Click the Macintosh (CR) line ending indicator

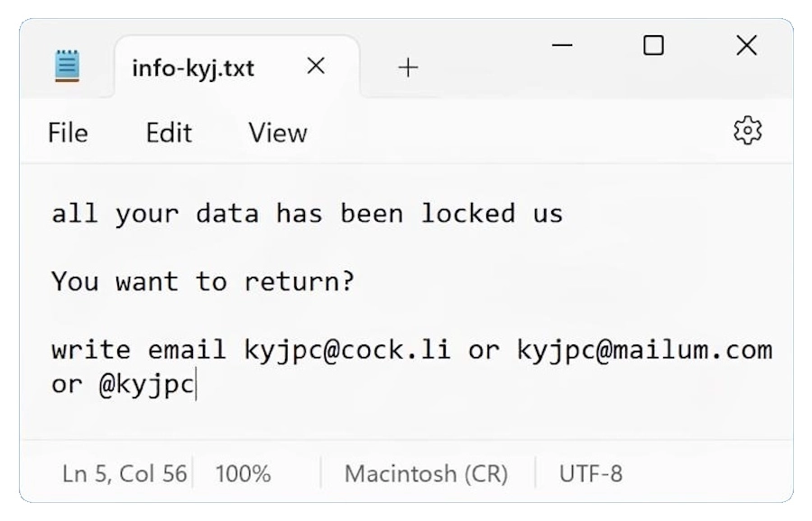click(426, 473)
